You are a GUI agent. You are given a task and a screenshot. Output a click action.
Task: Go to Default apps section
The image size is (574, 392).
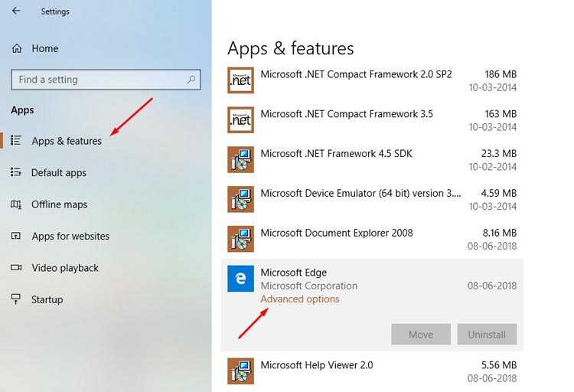tap(59, 172)
